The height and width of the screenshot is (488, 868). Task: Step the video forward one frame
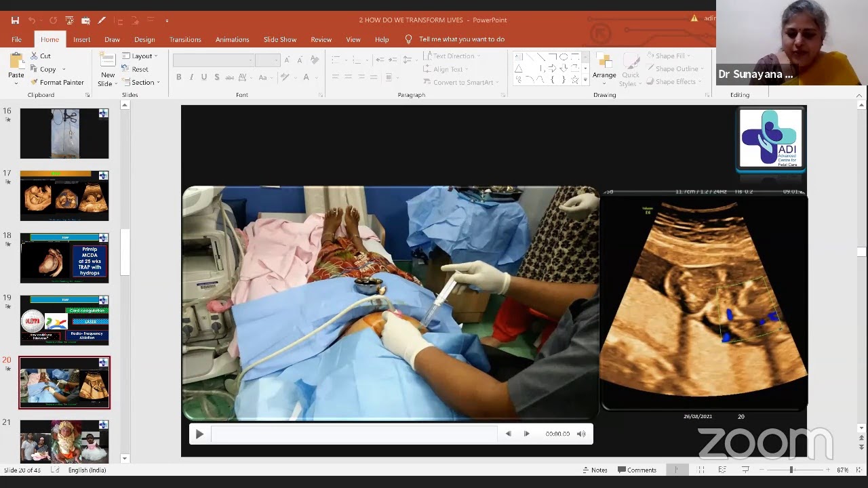coord(527,434)
